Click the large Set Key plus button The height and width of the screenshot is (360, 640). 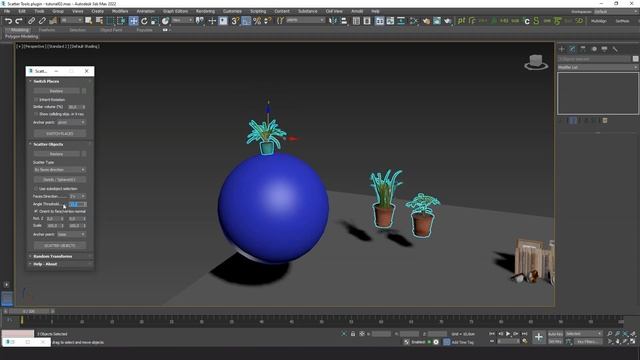pos(539,337)
